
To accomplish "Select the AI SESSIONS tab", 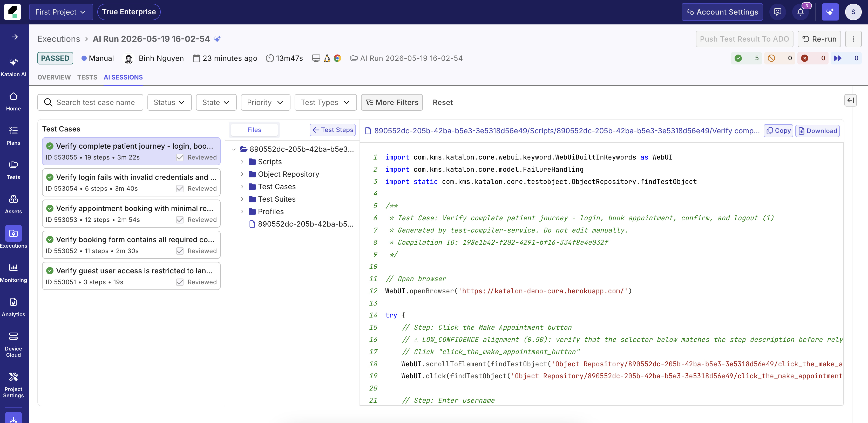I will 123,77.
